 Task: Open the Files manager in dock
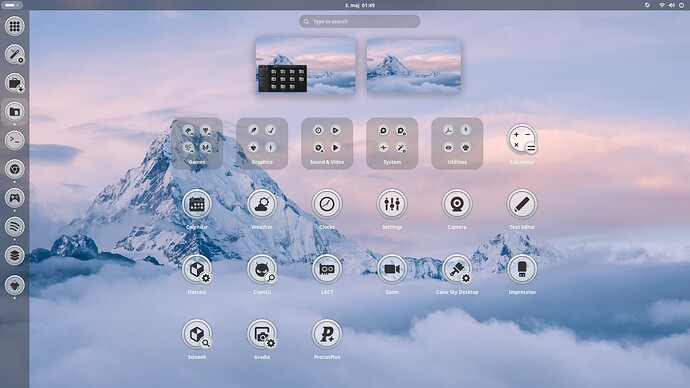click(15, 112)
